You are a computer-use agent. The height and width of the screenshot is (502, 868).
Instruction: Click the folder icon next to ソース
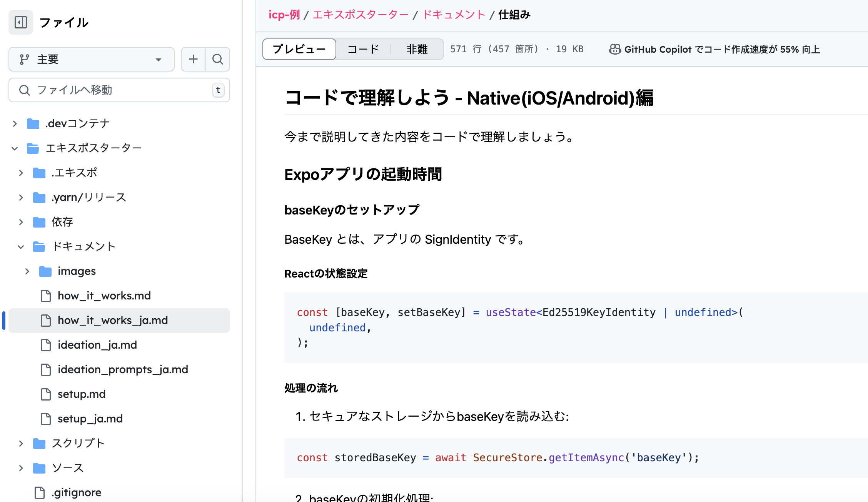39,468
